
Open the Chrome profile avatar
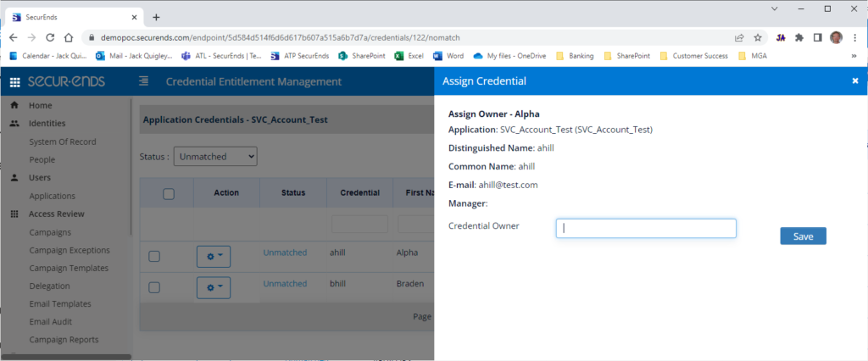(x=836, y=37)
